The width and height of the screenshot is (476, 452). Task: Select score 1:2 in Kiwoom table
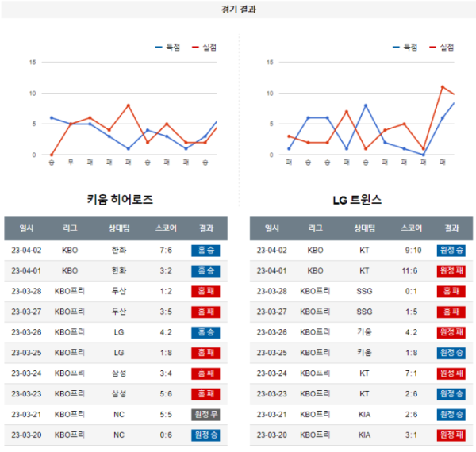coord(166,291)
